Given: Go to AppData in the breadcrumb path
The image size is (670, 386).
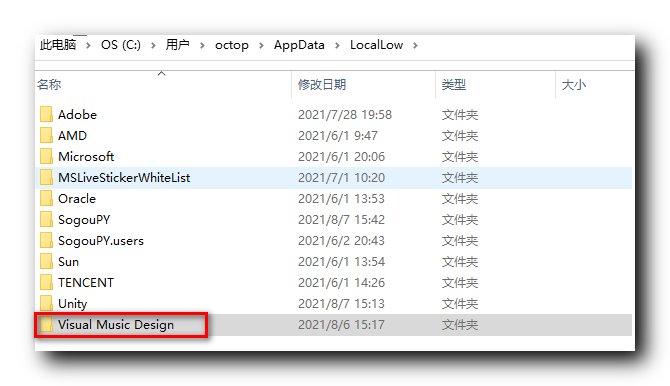Looking at the screenshot, I should (x=299, y=45).
